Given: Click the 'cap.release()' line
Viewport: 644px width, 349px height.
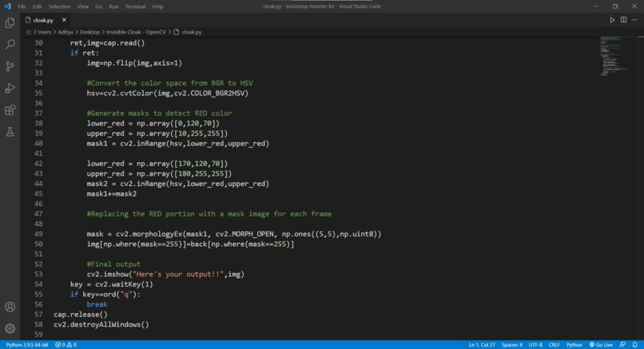Looking at the screenshot, I should (81, 315).
